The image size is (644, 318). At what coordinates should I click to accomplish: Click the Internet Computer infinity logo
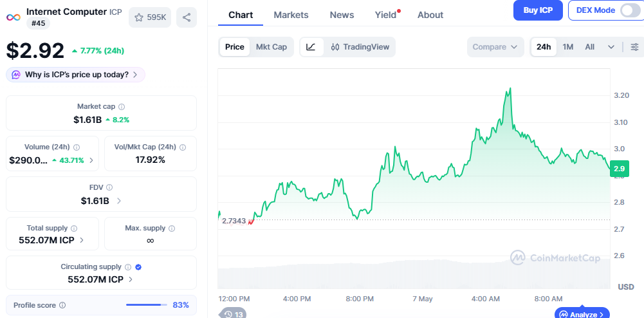pos(14,17)
